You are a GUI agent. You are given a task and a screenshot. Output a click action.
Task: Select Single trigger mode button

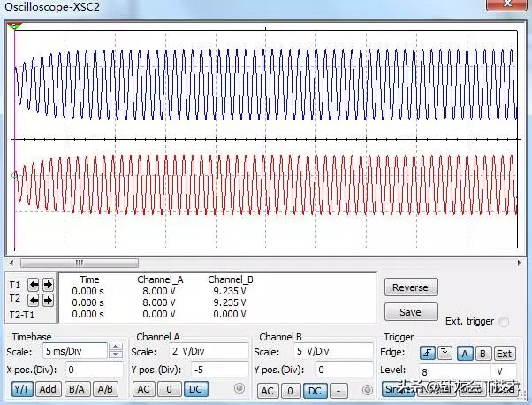point(398,389)
